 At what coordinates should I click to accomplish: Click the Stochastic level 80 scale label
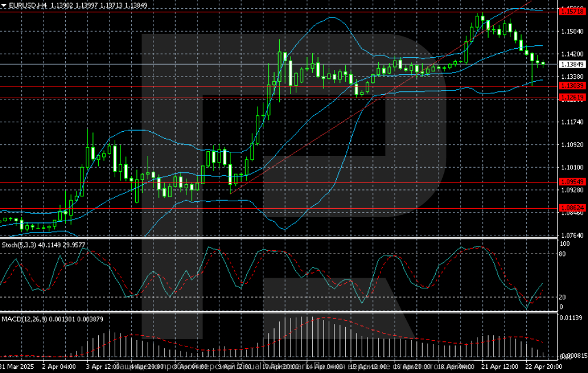[563, 254]
